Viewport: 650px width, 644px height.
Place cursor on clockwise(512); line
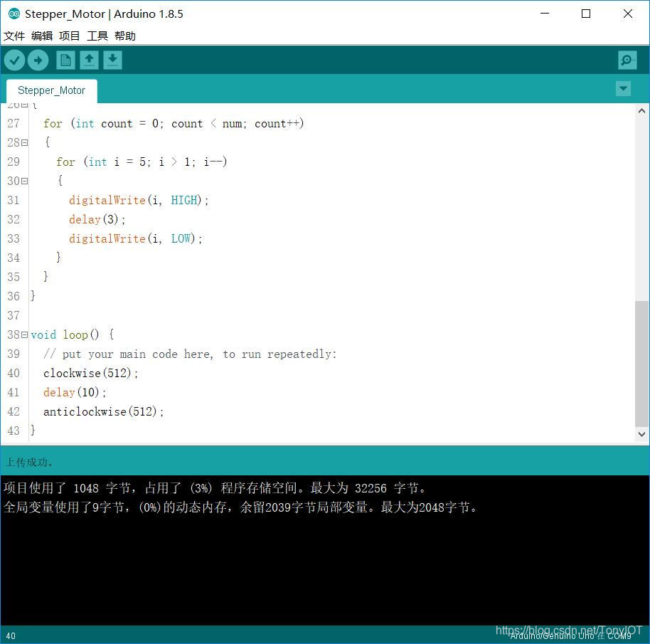[x=91, y=373]
